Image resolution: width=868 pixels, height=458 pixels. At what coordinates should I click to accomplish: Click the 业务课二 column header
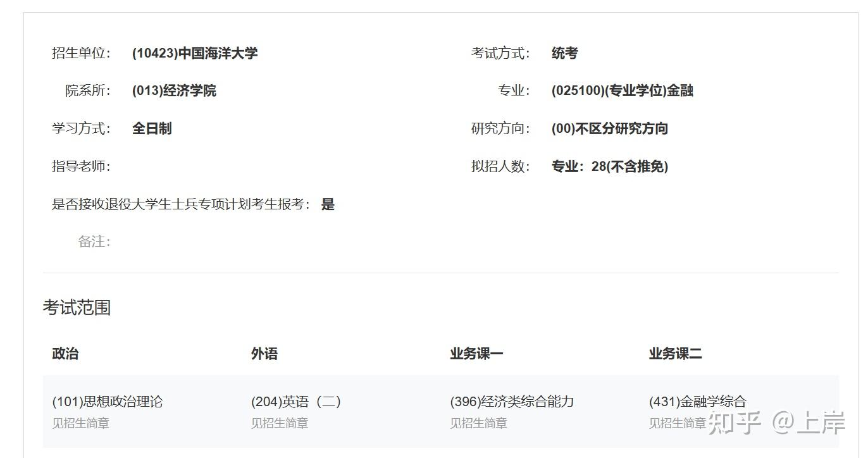click(676, 354)
